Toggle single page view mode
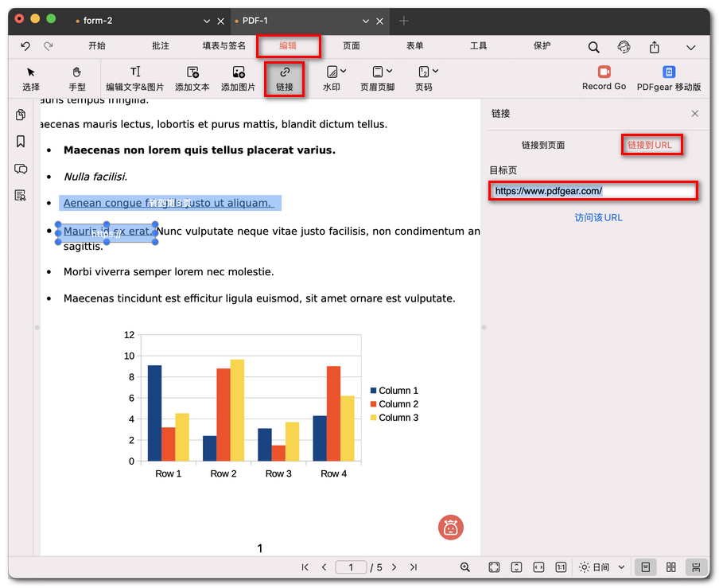The width and height of the screenshot is (719, 588). pos(646,567)
